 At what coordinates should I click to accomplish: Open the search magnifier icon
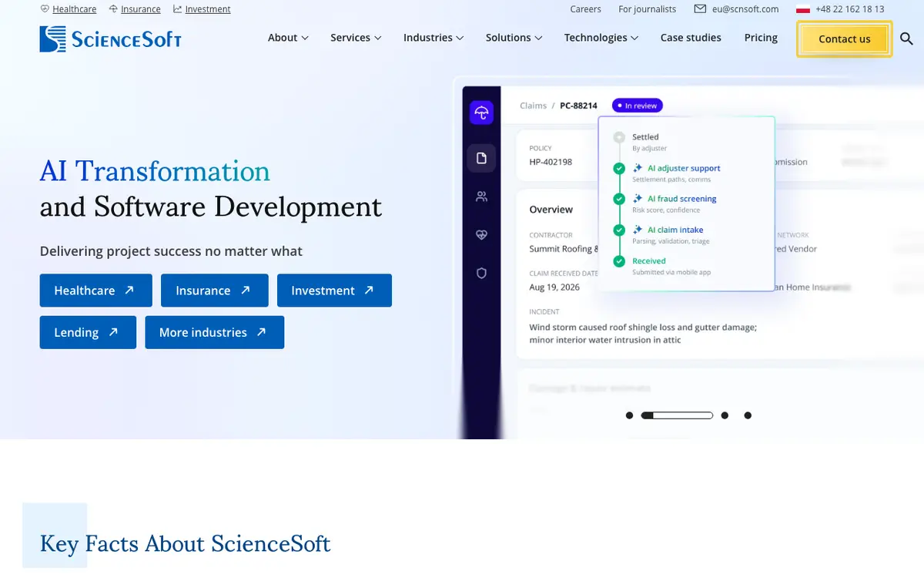click(906, 39)
